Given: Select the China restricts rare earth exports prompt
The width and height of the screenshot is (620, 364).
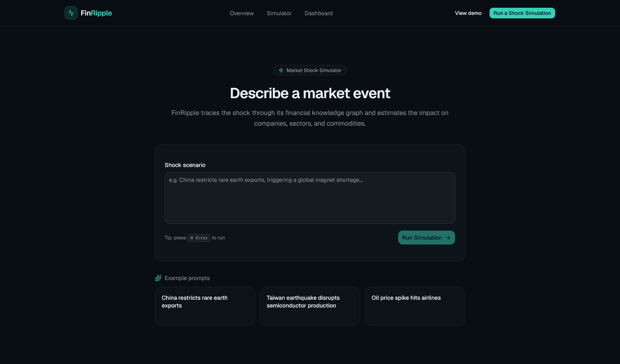Looking at the screenshot, I should coord(205,306).
